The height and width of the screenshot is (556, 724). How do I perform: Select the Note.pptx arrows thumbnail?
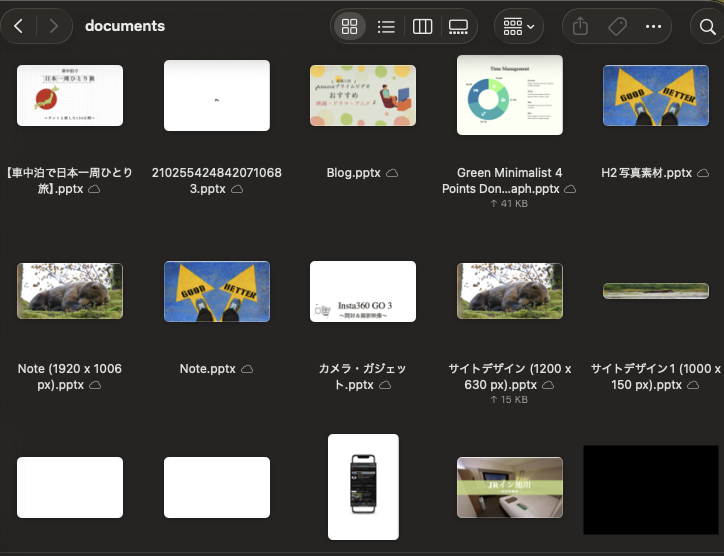coord(217,291)
